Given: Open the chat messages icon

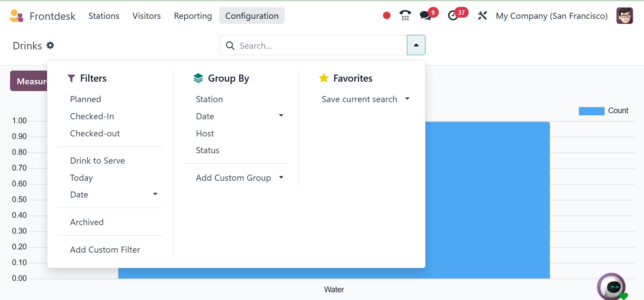Looking at the screenshot, I should [425, 15].
